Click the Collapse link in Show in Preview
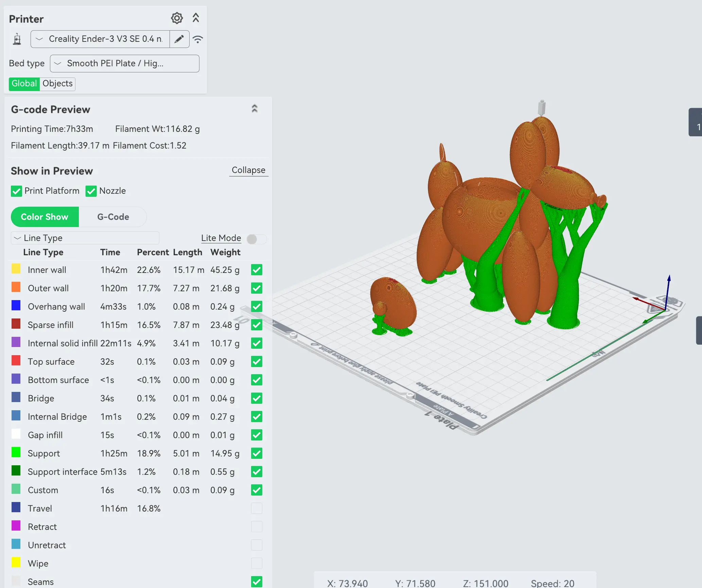 248,170
